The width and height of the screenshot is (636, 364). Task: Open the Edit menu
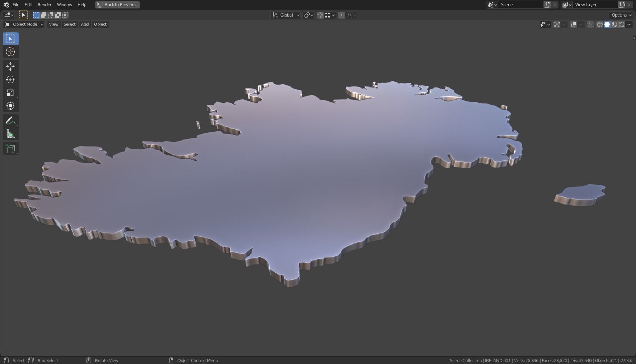coord(28,4)
